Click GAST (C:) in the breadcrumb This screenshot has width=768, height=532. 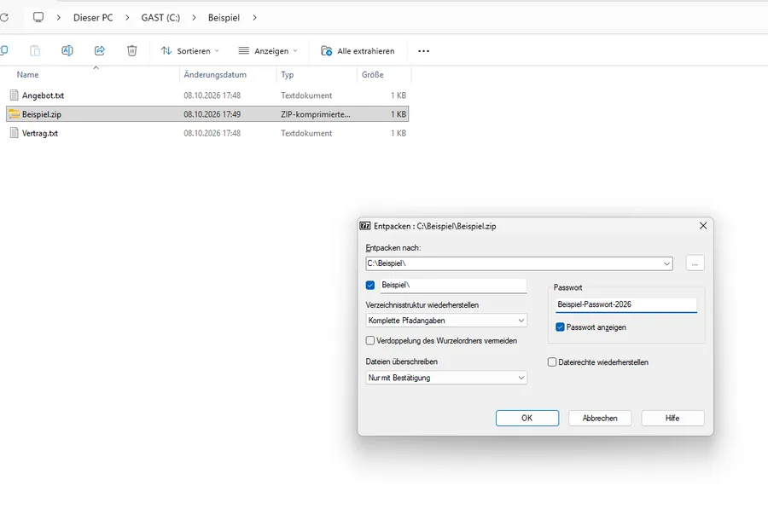click(x=160, y=18)
